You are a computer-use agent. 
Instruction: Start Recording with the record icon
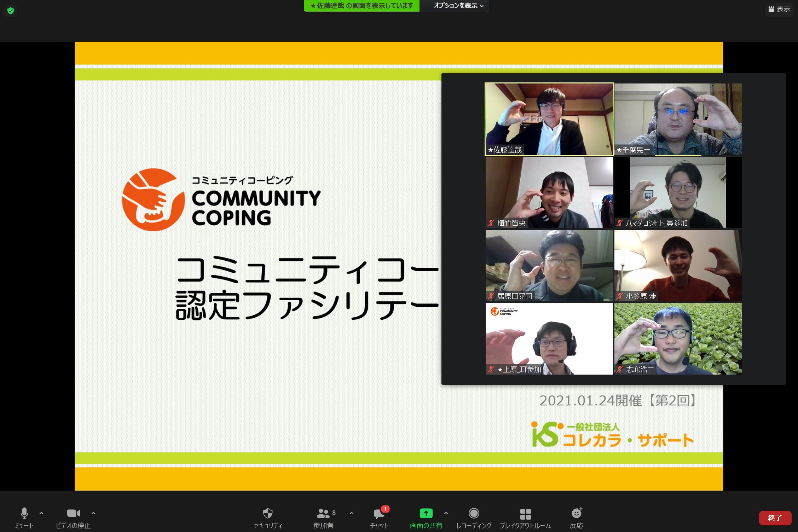tap(474, 513)
